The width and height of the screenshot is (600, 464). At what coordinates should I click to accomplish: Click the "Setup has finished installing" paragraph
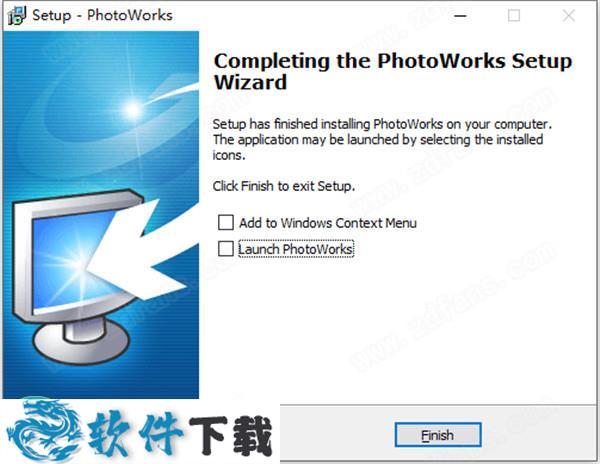[382, 140]
